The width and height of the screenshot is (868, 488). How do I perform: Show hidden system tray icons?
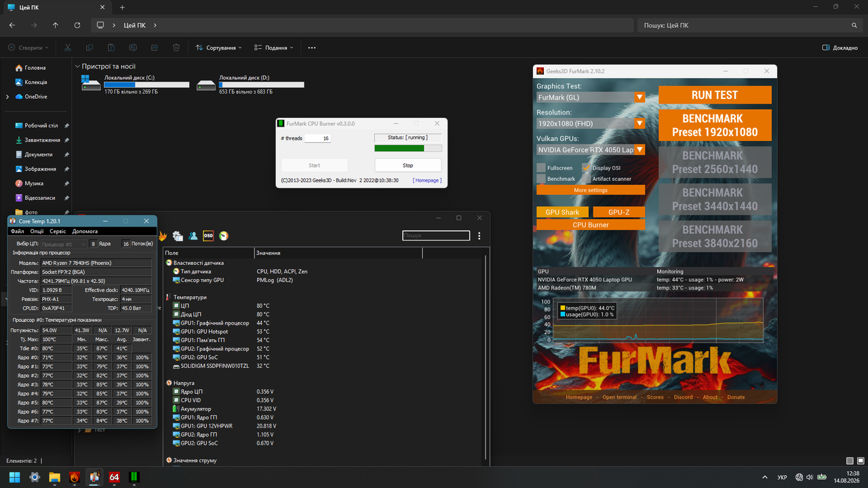[766, 477]
